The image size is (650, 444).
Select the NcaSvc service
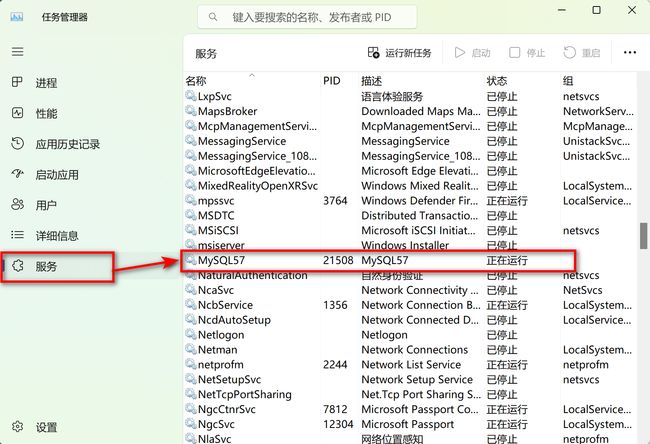[x=410, y=290]
